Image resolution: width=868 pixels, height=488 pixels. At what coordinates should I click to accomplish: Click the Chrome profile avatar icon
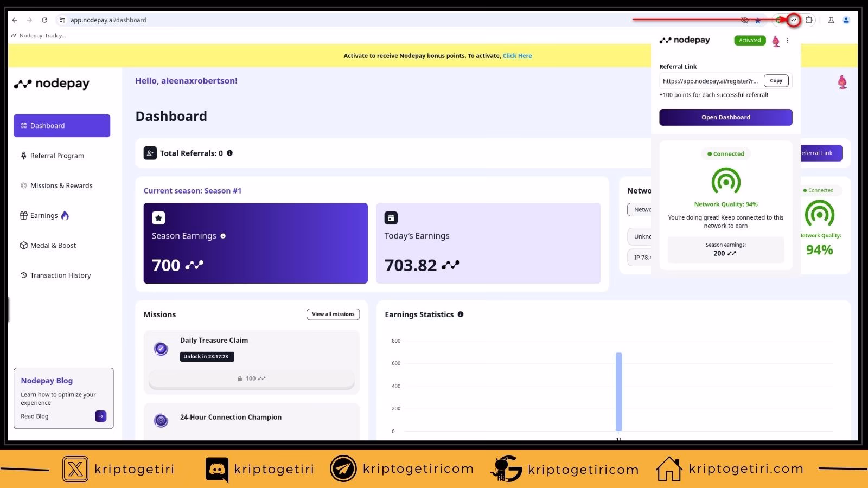tap(846, 20)
